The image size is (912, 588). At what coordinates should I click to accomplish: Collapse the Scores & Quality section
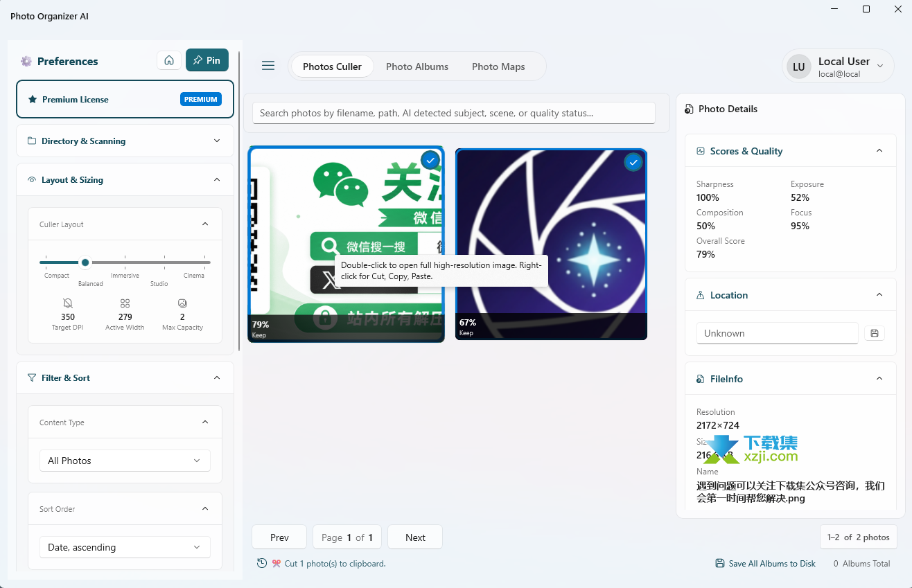(879, 151)
